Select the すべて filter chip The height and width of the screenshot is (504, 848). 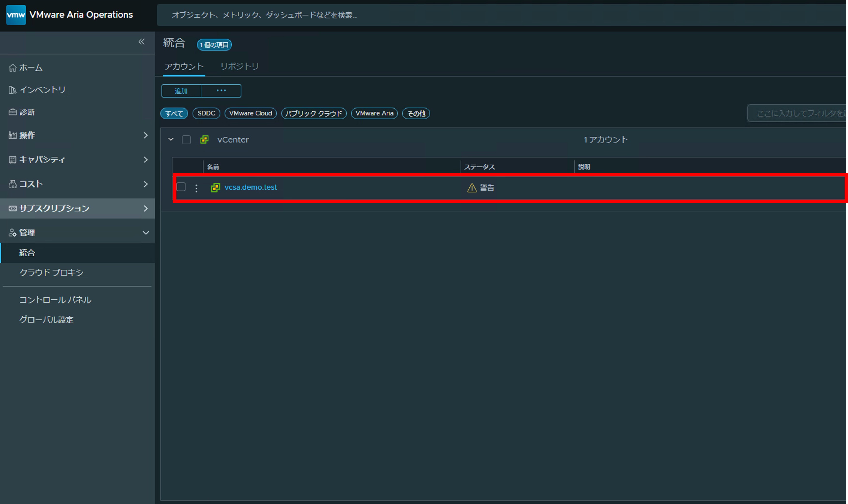point(174,113)
